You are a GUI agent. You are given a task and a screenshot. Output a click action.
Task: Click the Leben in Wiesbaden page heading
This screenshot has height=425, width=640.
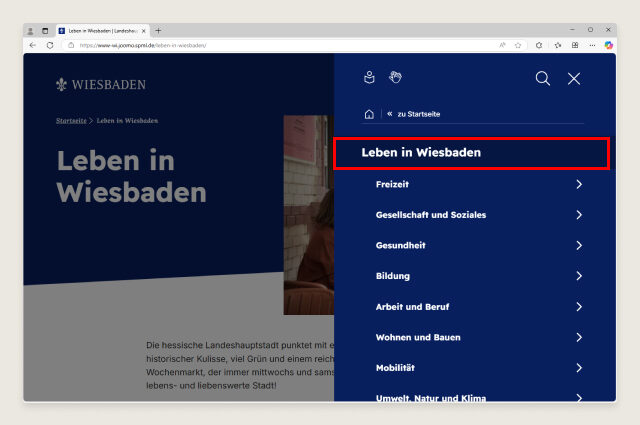coord(131,176)
